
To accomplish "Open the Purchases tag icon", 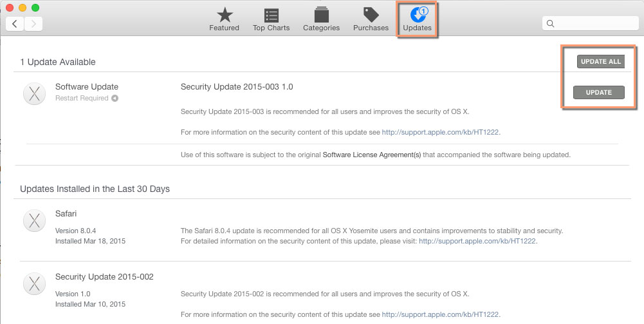I will coord(371,15).
